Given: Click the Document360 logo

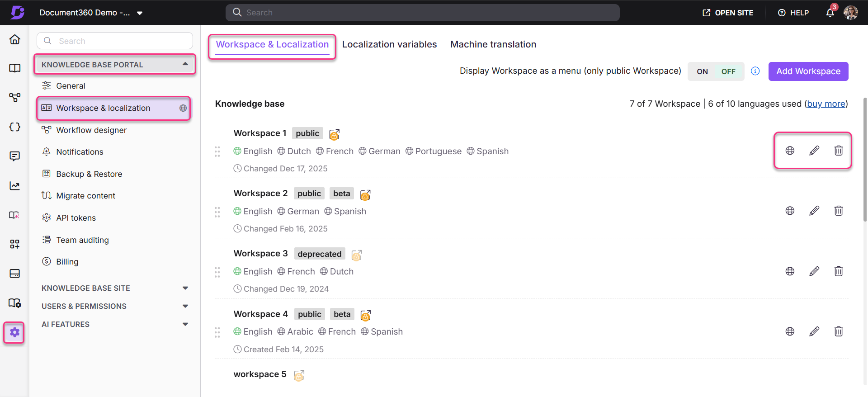Looking at the screenshot, I should click(17, 12).
